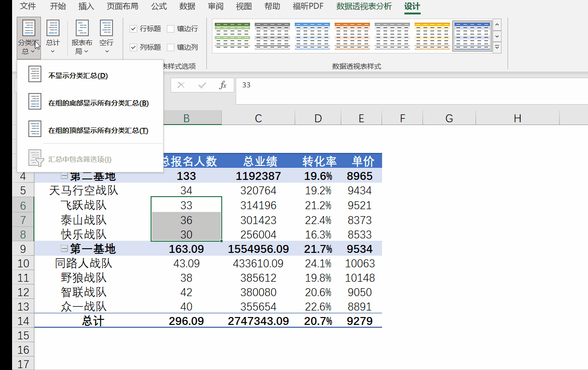Switch to the 数据 tab
This screenshot has height=370, width=588.
point(187,7)
